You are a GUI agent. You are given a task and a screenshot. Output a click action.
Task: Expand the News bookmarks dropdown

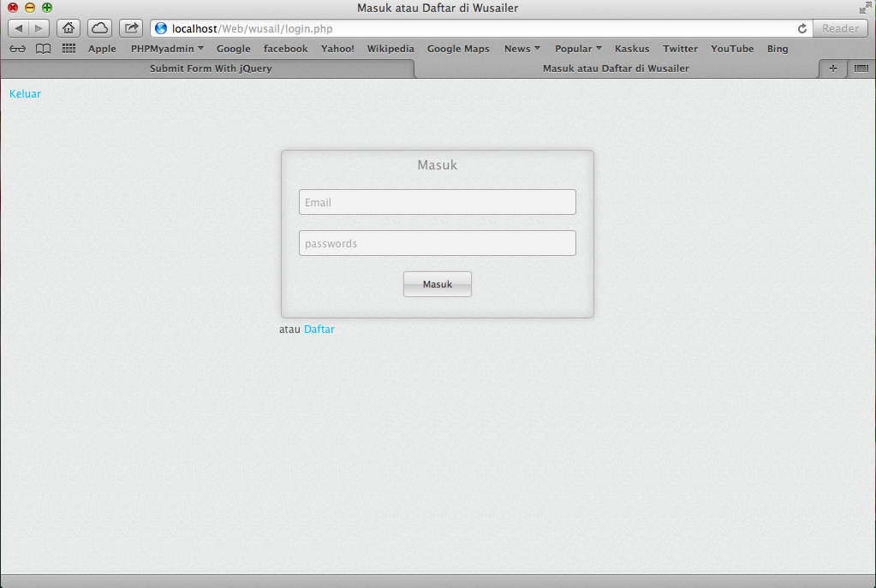click(x=521, y=49)
